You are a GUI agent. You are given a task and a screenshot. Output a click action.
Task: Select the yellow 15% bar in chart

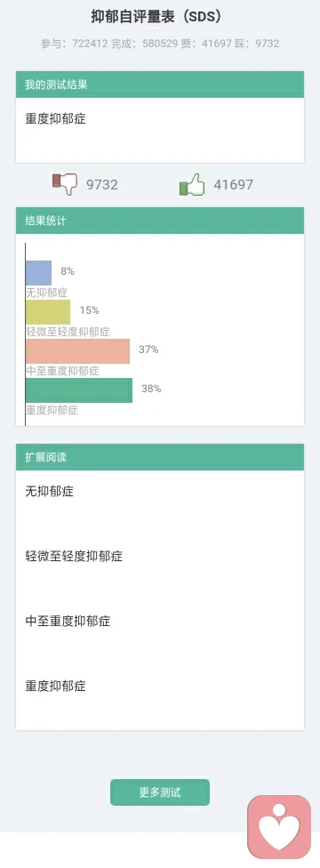coord(48,312)
